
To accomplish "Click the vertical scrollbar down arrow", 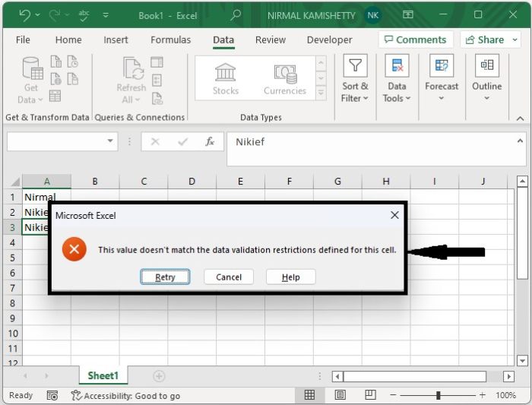I will point(522,361).
